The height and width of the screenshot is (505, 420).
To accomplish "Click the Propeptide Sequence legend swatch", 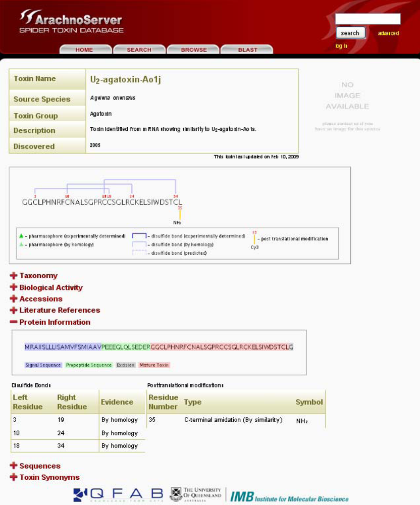I will pyautogui.click(x=89, y=365).
